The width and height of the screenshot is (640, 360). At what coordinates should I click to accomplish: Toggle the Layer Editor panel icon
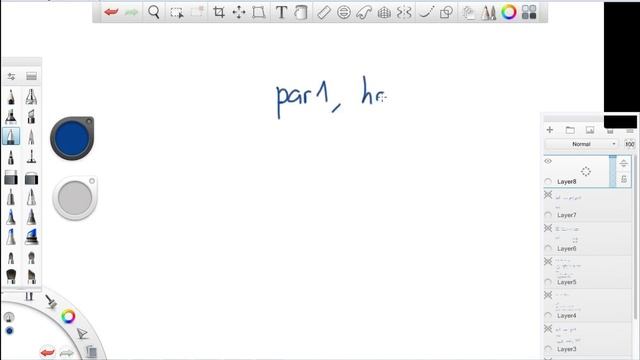pos(469,13)
